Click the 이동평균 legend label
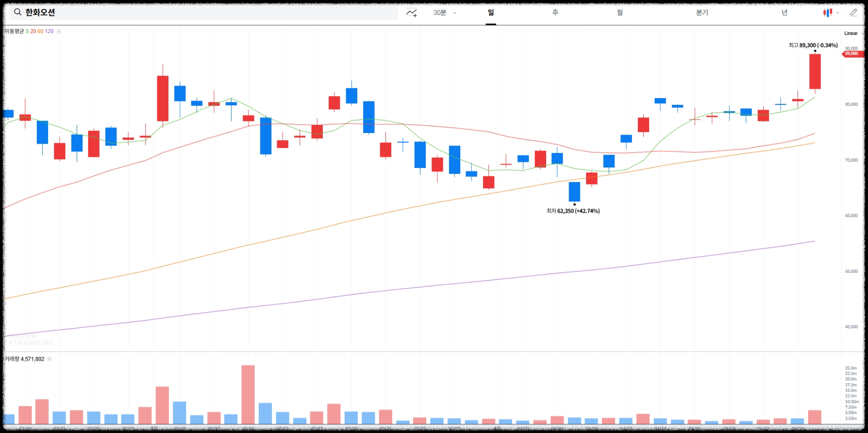The width and height of the screenshot is (868, 433). (14, 31)
